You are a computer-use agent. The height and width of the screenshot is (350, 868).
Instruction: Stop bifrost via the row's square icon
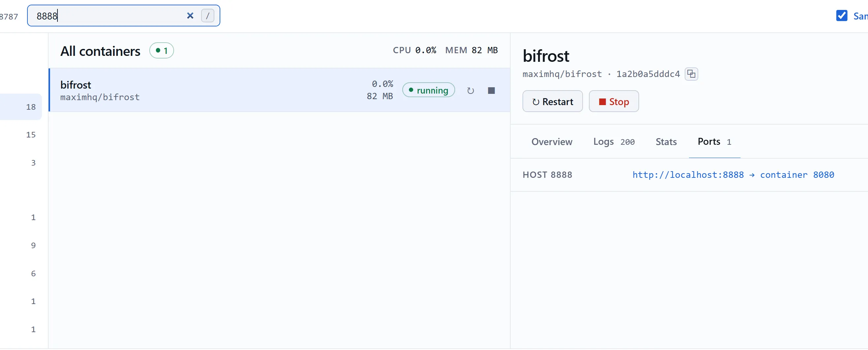tap(491, 90)
